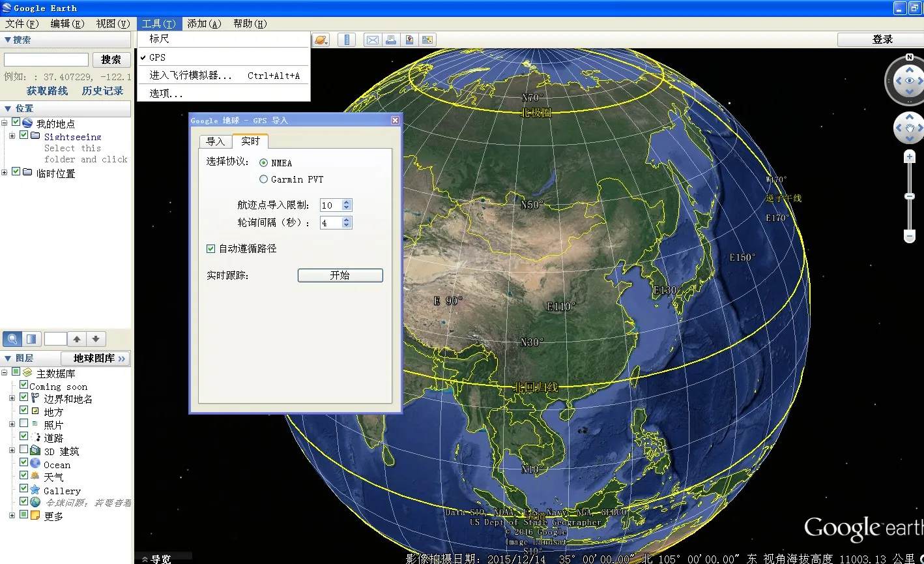Viewport: 924px width, 564px height.
Task: Enable the 3D 建筑 layer checkbox
Action: click(24, 450)
